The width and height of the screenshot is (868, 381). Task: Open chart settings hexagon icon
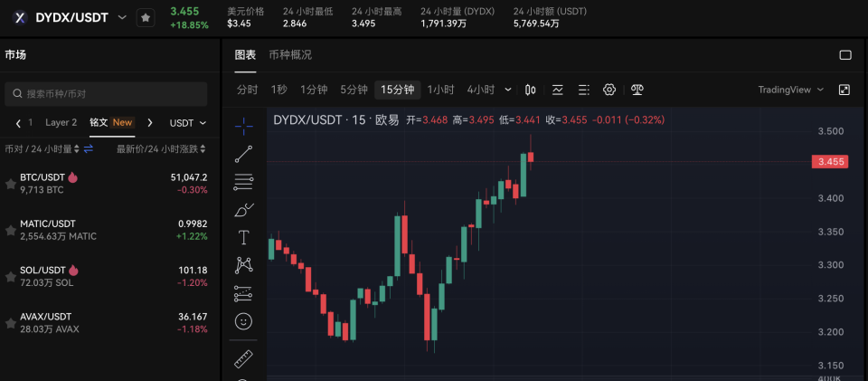[609, 90]
